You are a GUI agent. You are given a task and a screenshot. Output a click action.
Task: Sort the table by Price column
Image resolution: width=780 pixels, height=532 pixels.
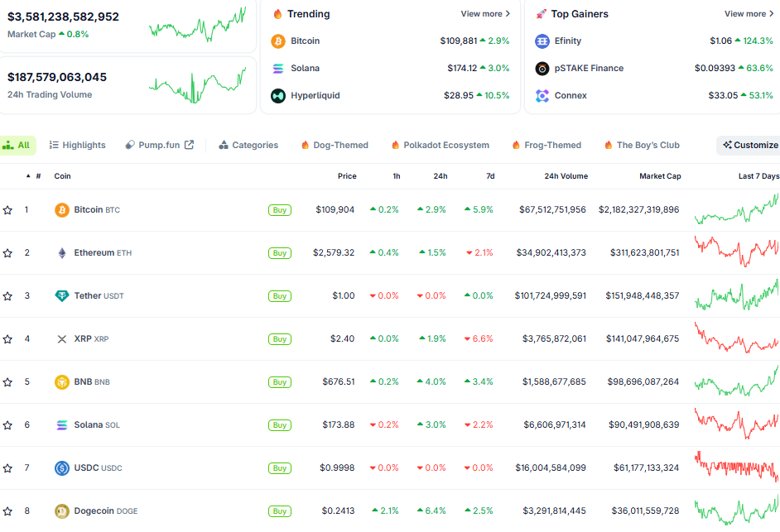[x=347, y=176]
